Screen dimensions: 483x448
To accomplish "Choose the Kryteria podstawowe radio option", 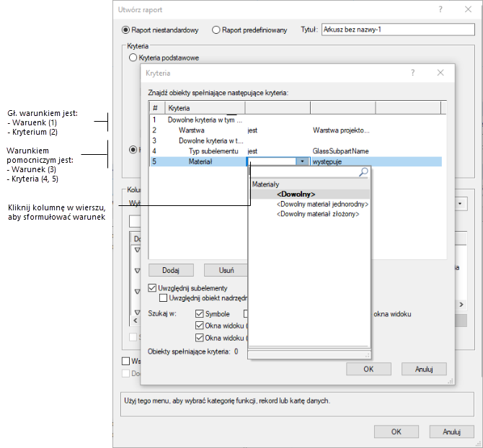I will point(133,58).
